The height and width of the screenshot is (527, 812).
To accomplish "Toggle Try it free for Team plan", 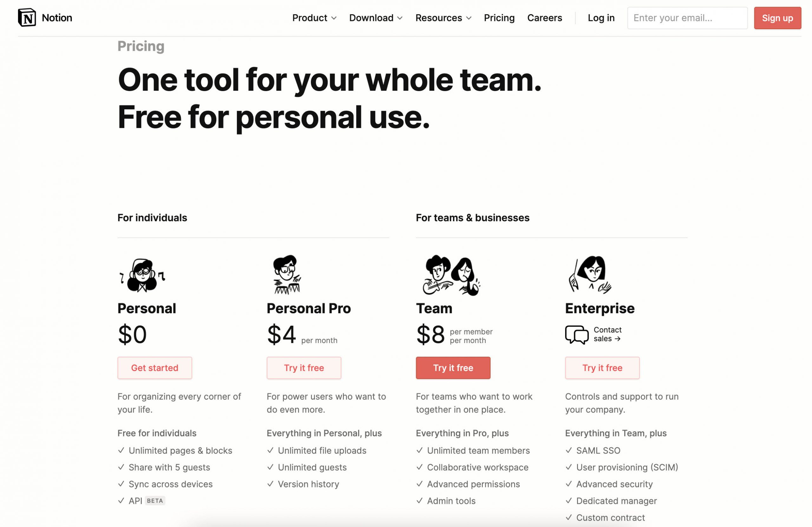I will coord(453,367).
